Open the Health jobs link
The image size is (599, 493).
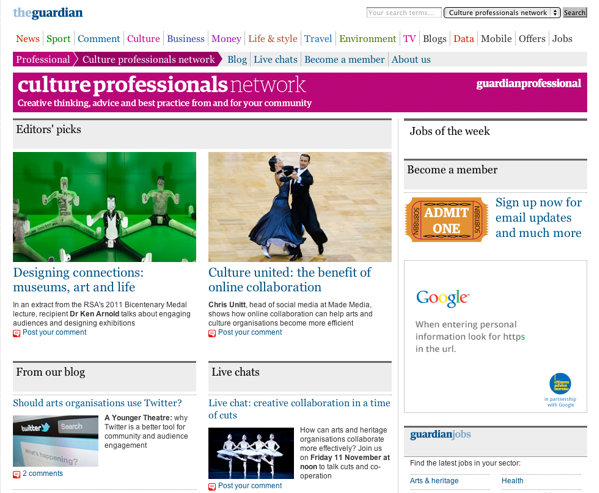512,481
